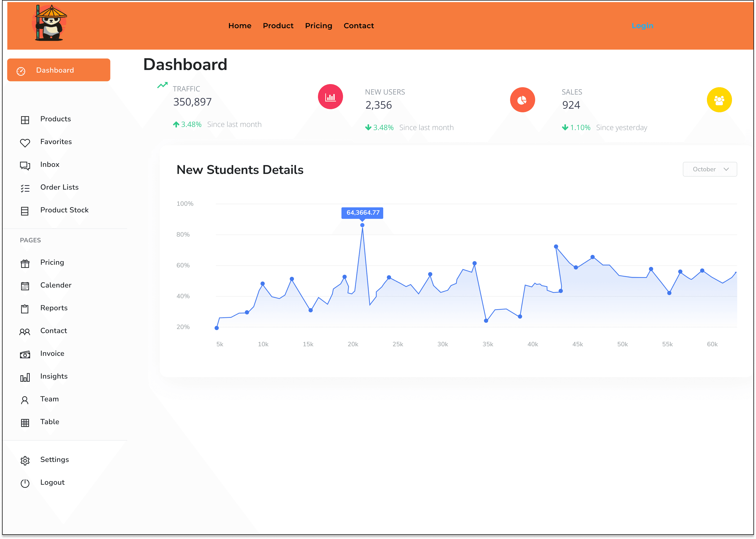Select the Dashboard sidebar button
This screenshot has width=756, height=539.
pos(59,70)
